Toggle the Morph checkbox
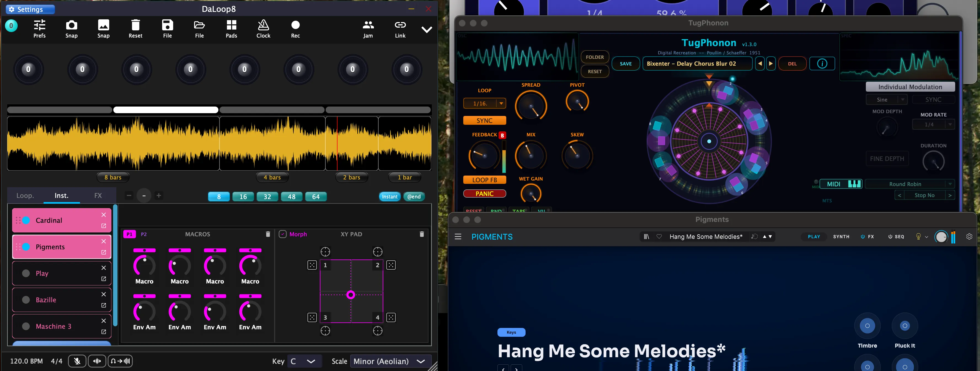This screenshot has width=980, height=371. tap(283, 234)
